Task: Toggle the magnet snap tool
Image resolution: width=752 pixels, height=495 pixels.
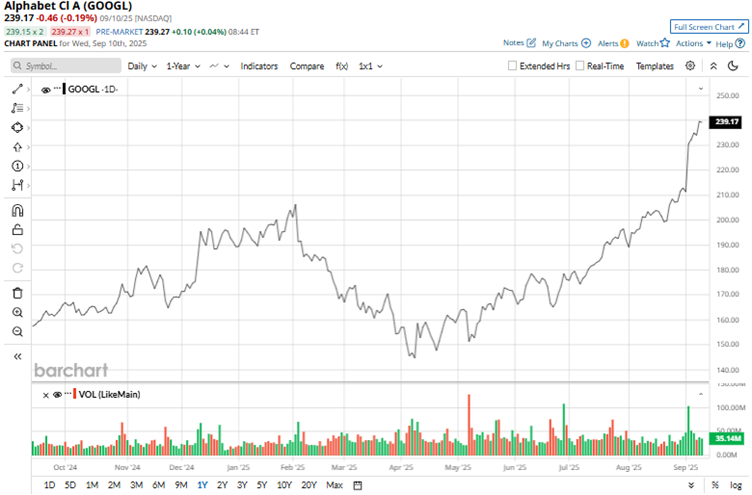Action: tap(17, 211)
